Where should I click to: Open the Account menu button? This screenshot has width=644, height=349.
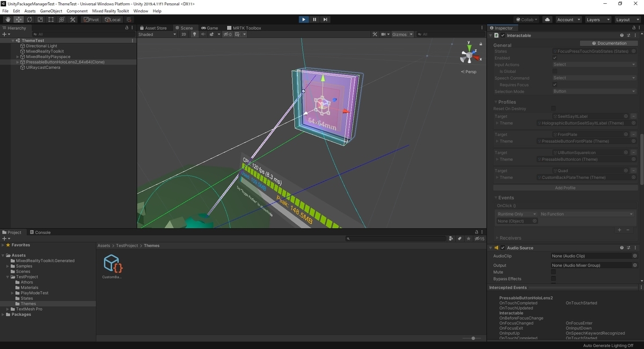568,19
